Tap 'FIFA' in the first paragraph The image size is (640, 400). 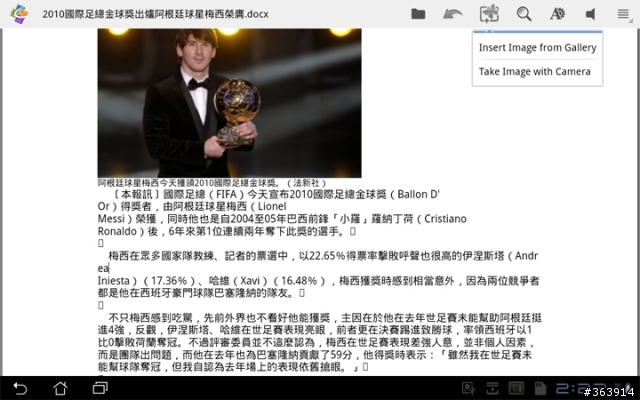click(x=227, y=194)
